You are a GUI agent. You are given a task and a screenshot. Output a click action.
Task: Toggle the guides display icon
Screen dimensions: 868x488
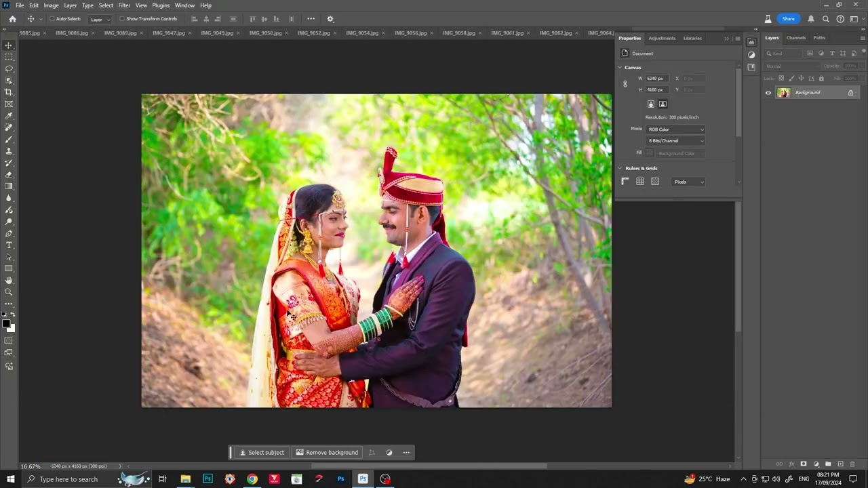click(x=655, y=182)
